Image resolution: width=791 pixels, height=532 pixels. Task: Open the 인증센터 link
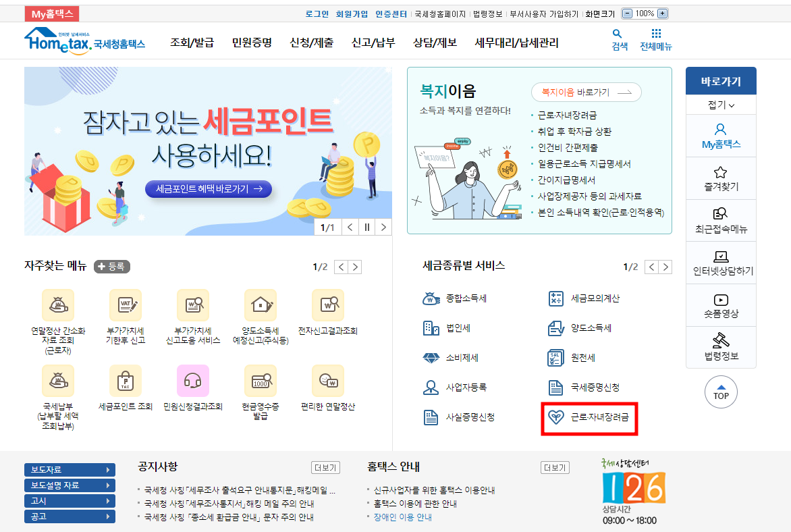click(x=391, y=14)
